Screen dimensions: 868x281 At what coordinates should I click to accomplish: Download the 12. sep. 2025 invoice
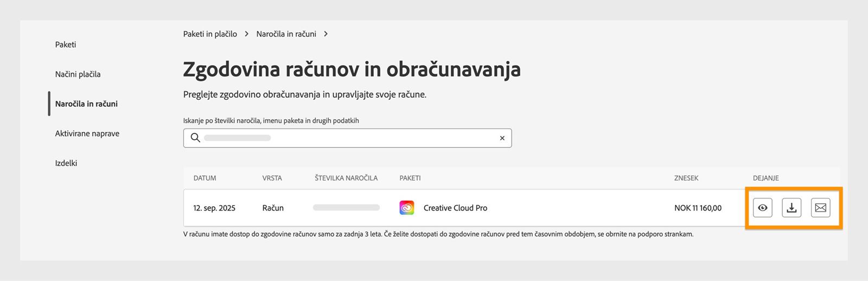point(792,208)
